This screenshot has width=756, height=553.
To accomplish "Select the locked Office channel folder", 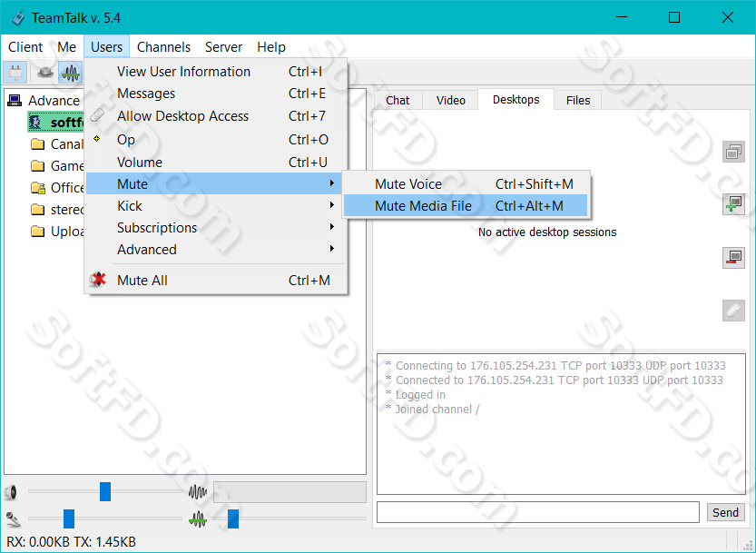I will pos(57,188).
